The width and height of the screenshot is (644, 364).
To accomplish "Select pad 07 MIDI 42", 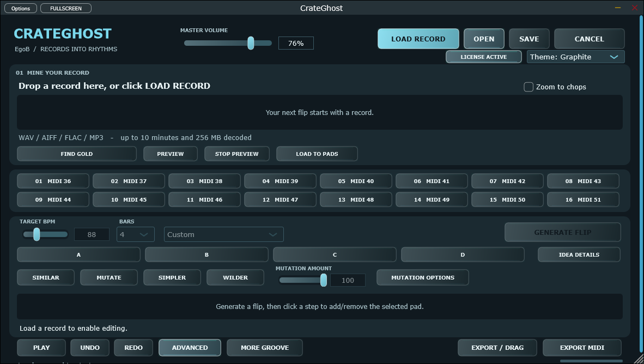I will point(507,181).
